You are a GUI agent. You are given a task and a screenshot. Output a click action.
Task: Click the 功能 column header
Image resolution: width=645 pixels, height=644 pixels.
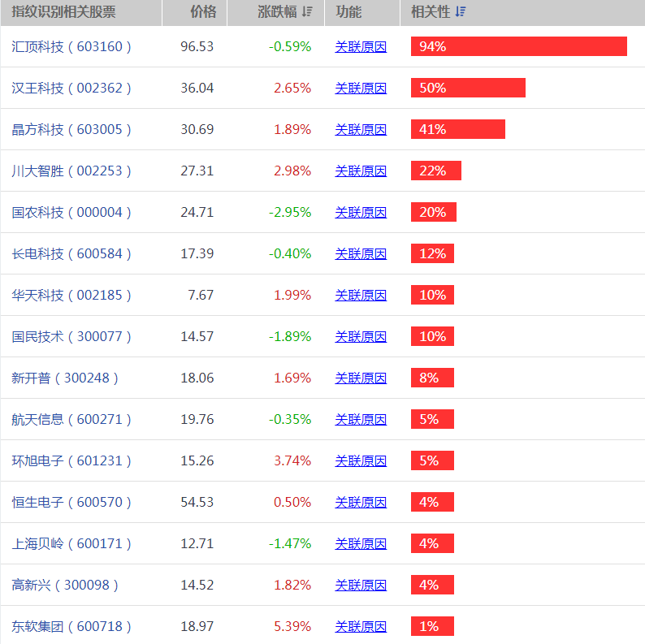(x=348, y=12)
